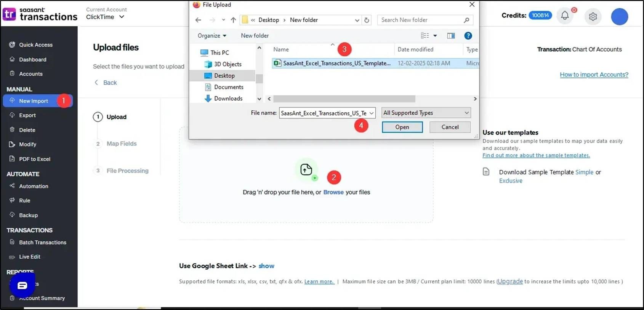Click the Open button in dialog
This screenshot has width=644, height=310.
pyautogui.click(x=402, y=127)
